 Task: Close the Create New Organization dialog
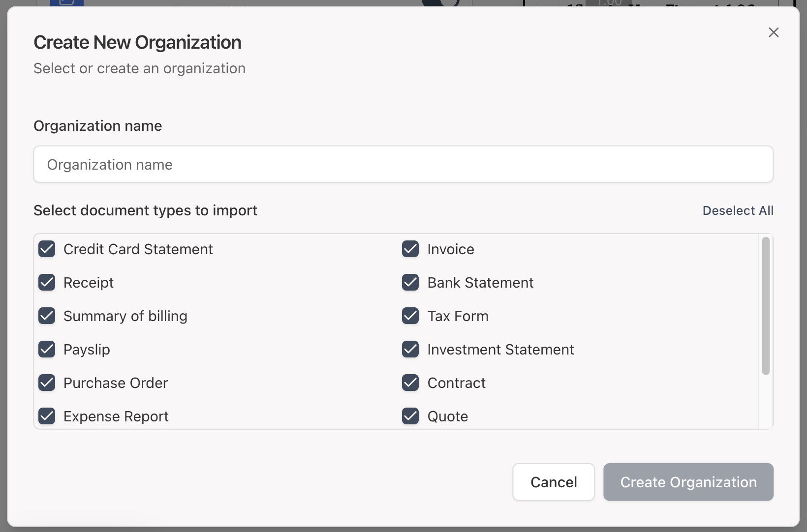click(x=774, y=32)
